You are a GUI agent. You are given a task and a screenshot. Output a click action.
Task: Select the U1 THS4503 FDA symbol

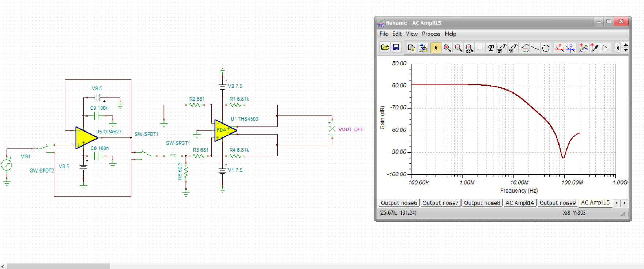click(x=226, y=130)
